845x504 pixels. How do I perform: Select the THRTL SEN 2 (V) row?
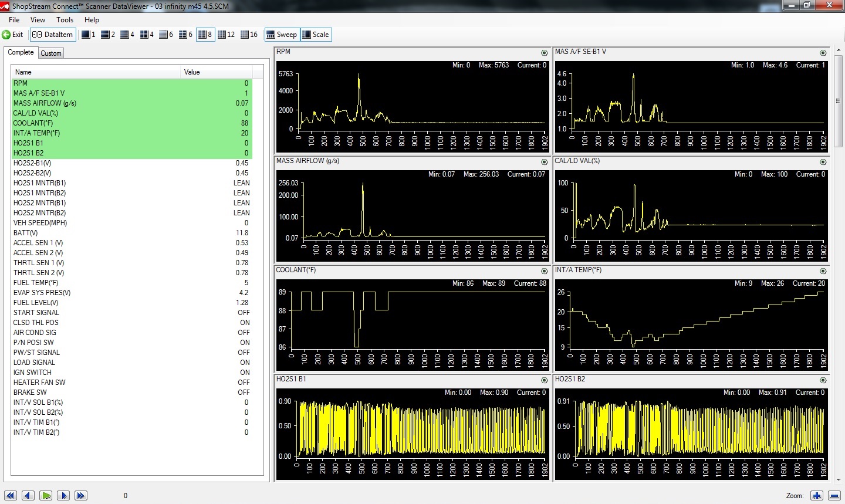[x=131, y=273]
